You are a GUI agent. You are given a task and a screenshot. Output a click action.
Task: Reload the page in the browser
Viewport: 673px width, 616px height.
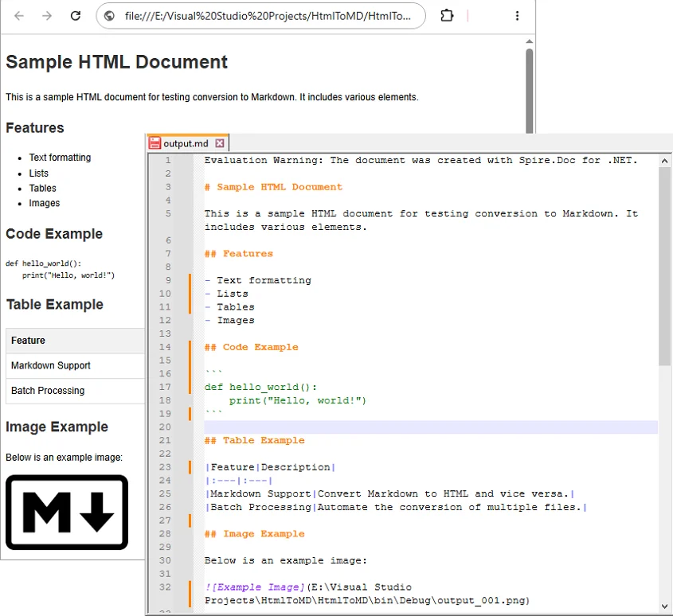(76, 16)
